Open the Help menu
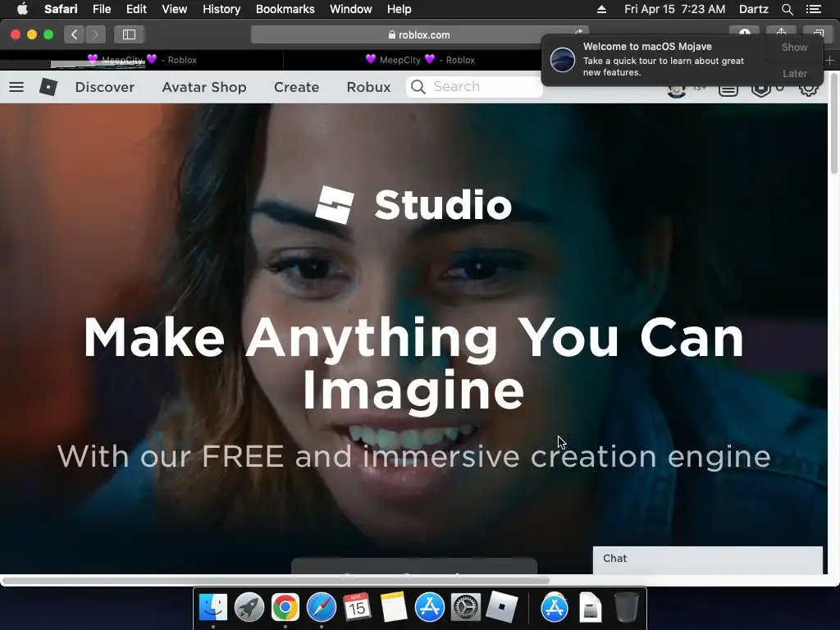Screen dimensions: 840x630 point(399,9)
